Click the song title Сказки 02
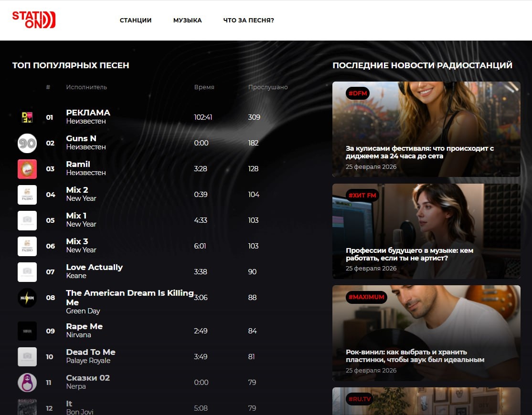This screenshot has width=532, height=415. point(88,378)
